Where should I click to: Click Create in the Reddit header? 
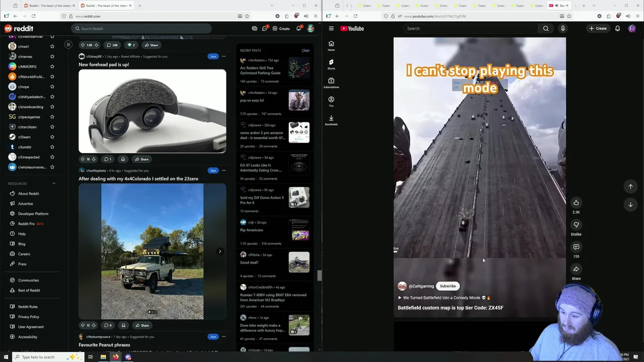click(x=281, y=29)
